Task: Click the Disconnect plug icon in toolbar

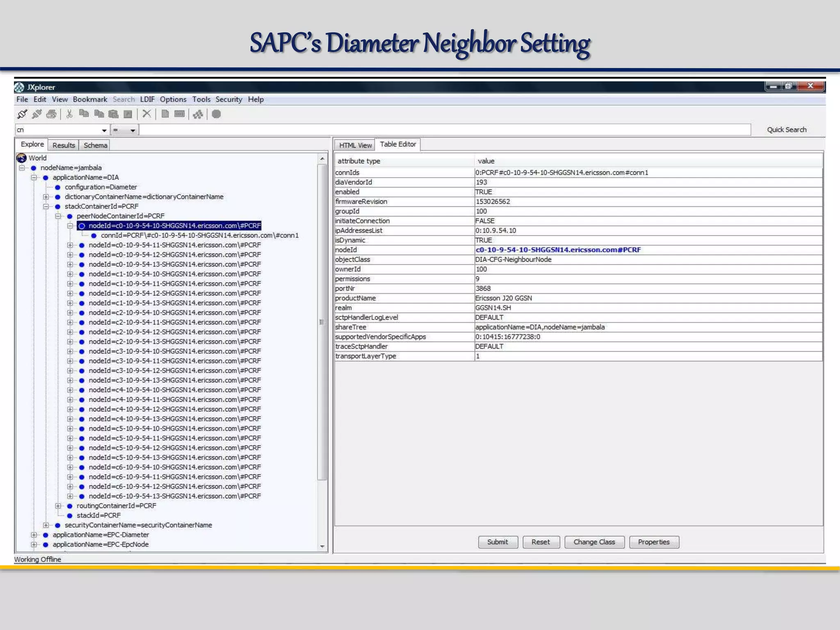Action: [x=37, y=114]
